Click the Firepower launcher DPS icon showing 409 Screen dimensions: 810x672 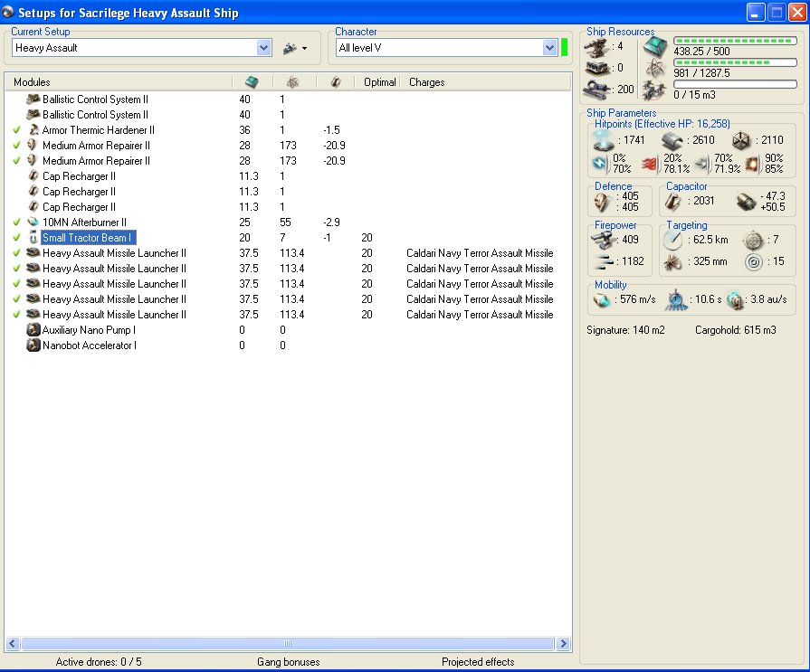pos(603,240)
